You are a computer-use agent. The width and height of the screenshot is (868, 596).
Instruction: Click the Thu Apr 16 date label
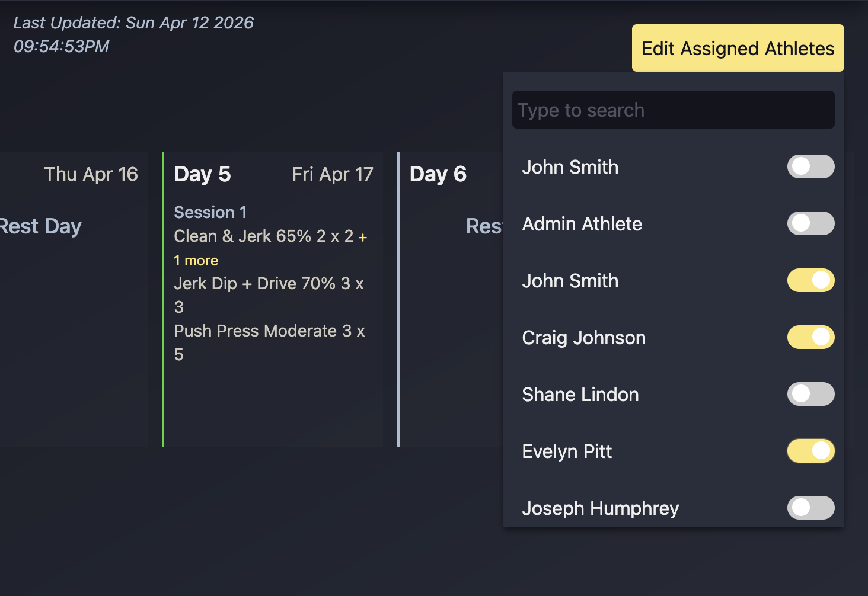click(x=91, y=174)
